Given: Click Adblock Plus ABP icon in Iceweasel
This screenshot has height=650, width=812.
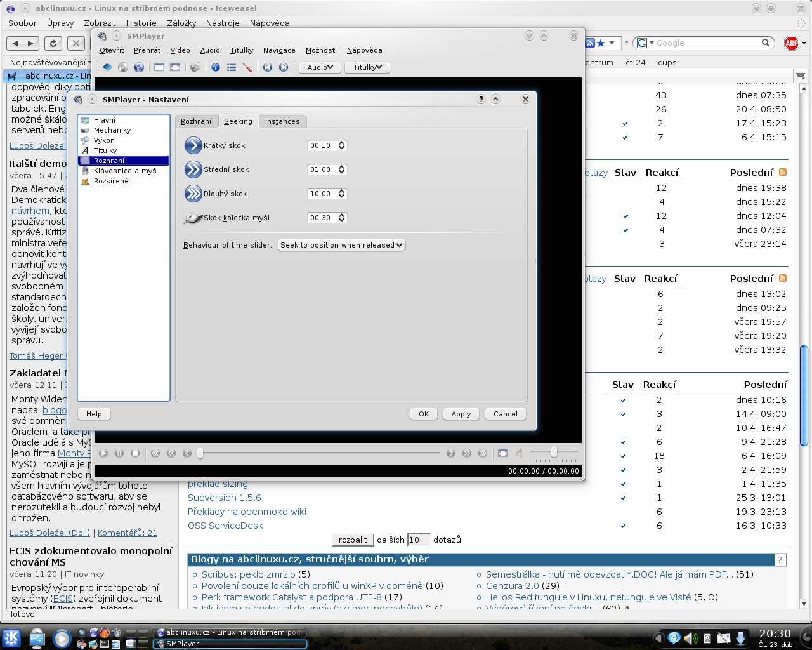Looking at the screenshot, I should tap(792, 43).
